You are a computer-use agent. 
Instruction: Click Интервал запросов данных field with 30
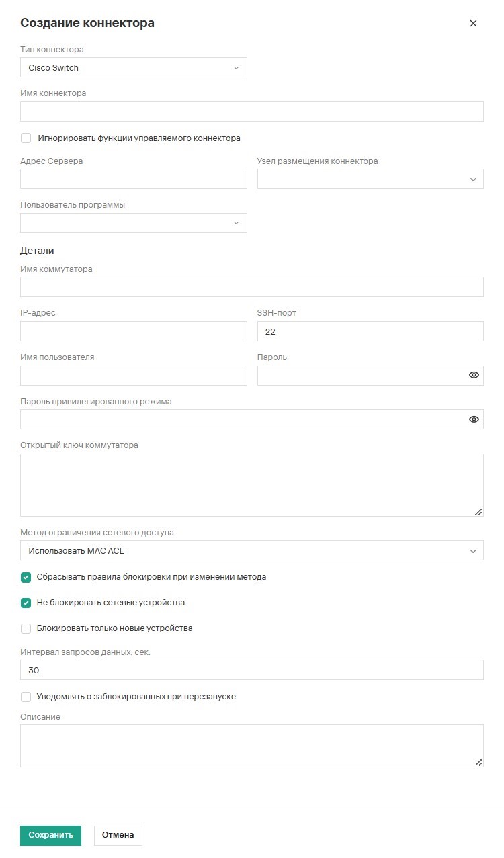click(x=252, y=670)
